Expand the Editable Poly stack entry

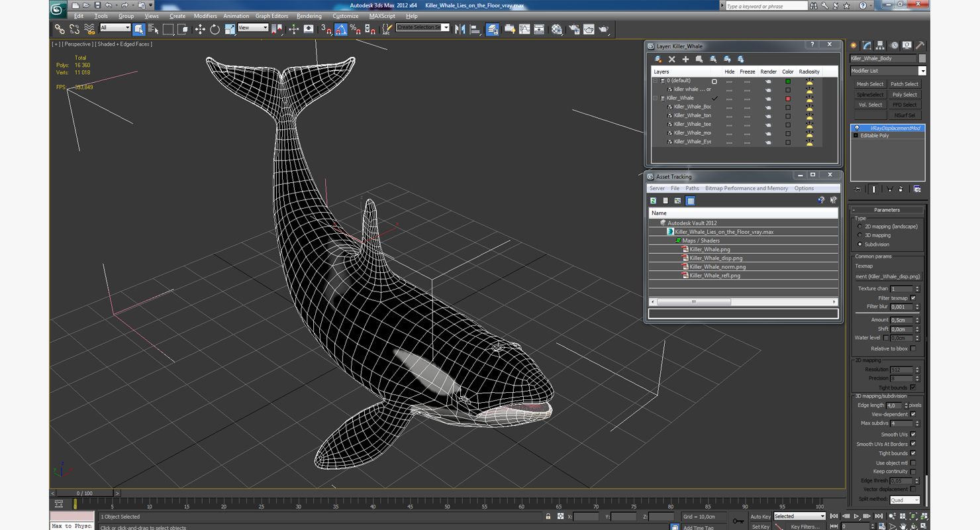(856, 136)
